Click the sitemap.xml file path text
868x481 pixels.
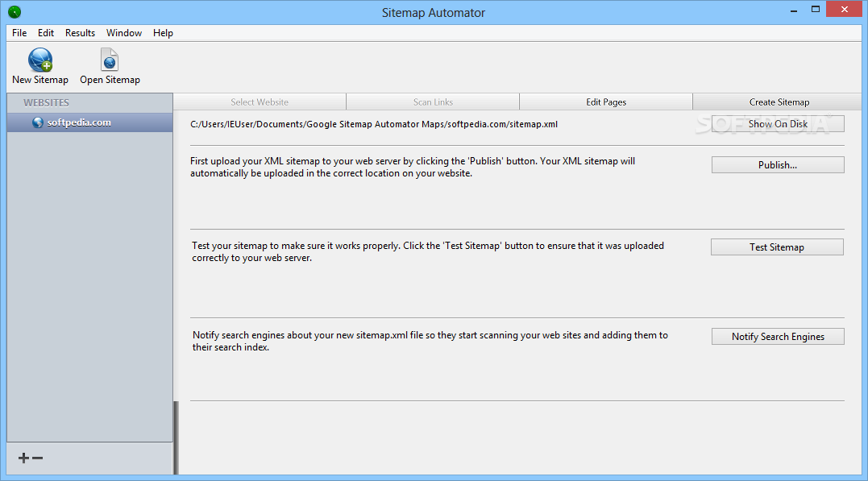point(374,124)
